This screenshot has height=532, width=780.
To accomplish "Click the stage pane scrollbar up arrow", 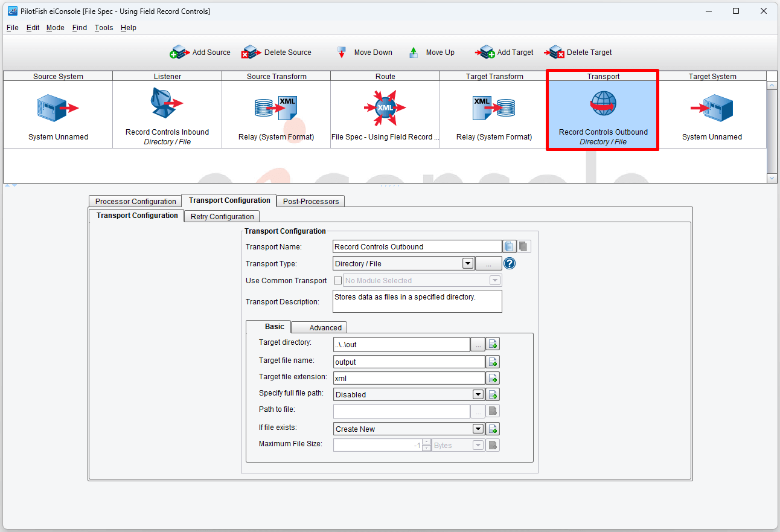I will click(772, 85).
